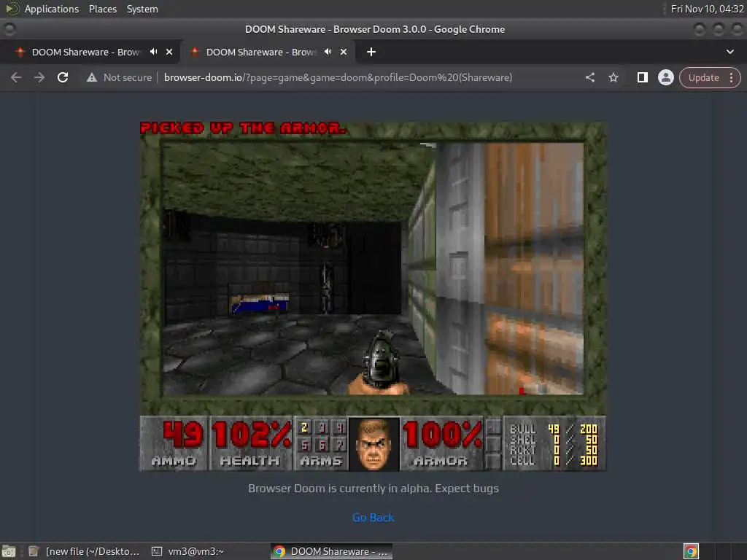Open the Places menu
This screenshot has width=747, height=560.
point(102,9)
